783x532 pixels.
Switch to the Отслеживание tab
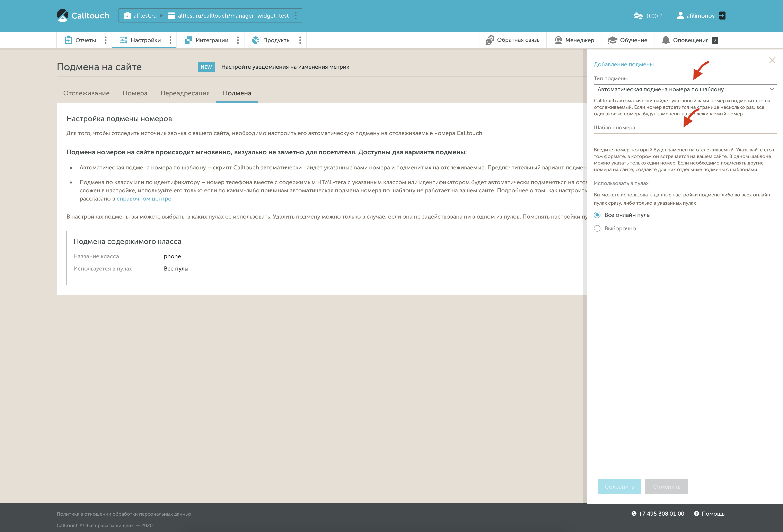coord(86,93)
